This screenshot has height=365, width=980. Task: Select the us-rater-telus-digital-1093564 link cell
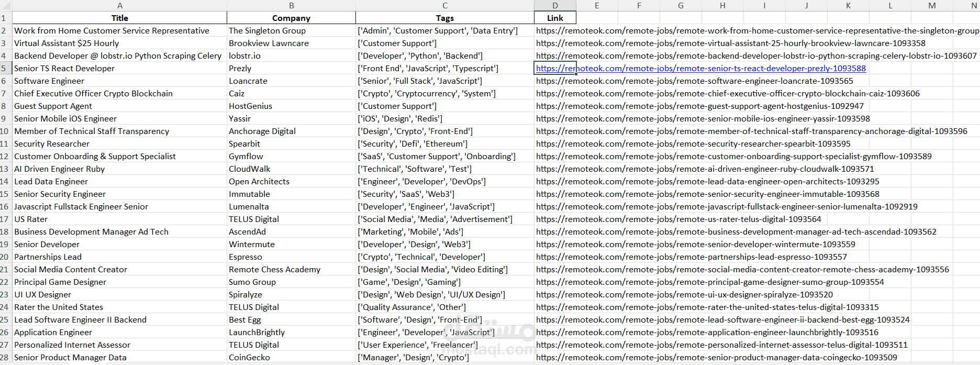tap(555, 219)
